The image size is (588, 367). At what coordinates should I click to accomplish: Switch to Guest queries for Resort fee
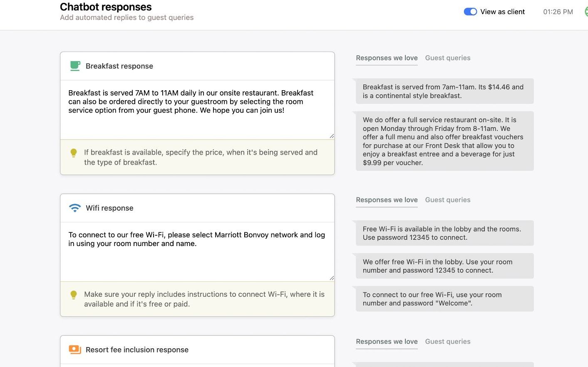click(x=448, y=342)
